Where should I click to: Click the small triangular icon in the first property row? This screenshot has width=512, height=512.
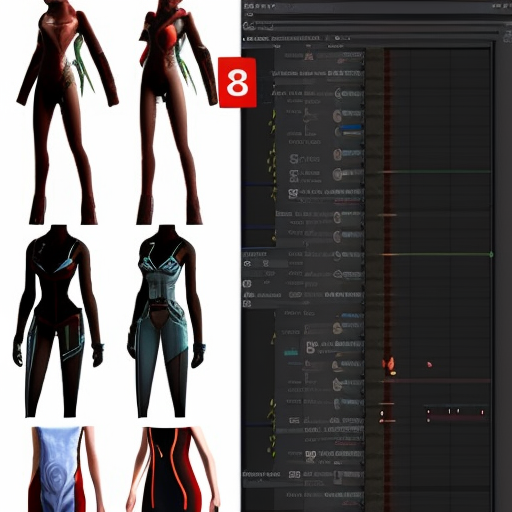point(309,56)
